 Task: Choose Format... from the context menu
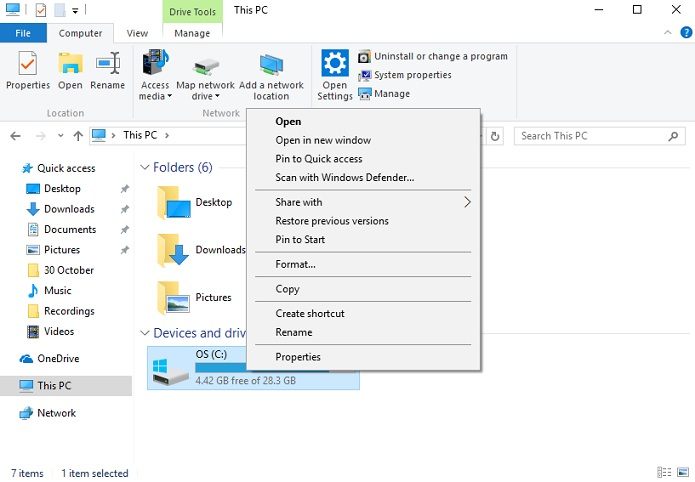click(x=295, y=264)
